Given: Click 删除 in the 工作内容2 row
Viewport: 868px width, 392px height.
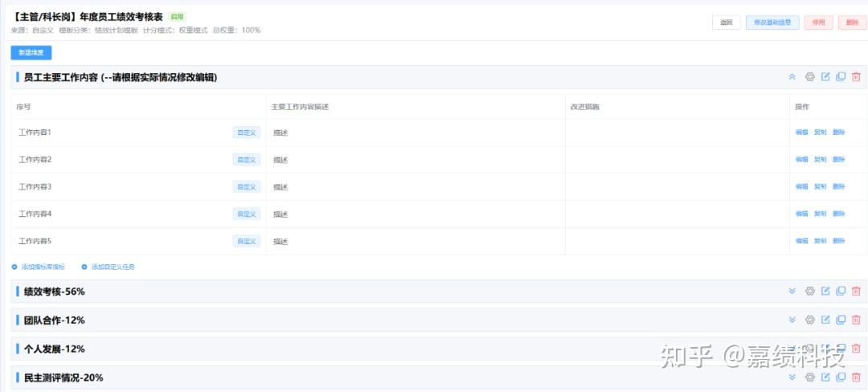Looking at the screenshot, I should coord(838,160).
